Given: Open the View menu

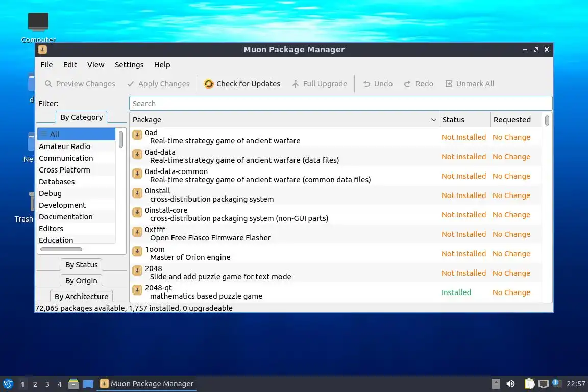Looking at the screenshot, I should 95,65.
